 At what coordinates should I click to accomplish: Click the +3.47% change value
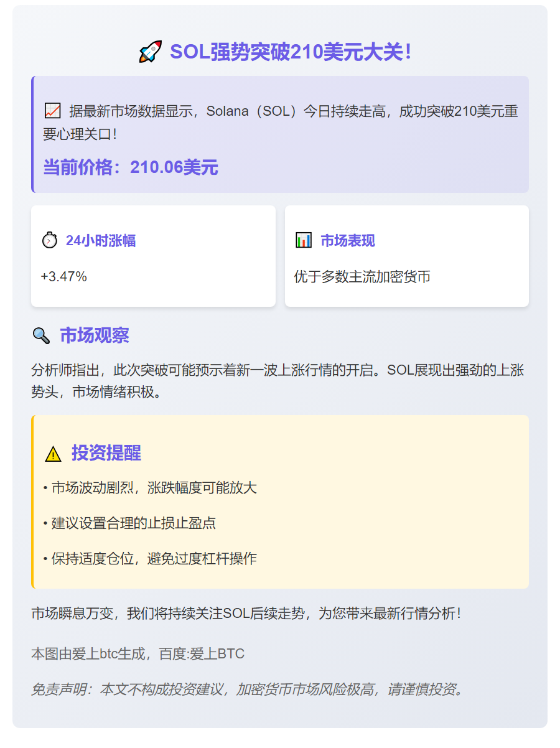click(64, 276)
